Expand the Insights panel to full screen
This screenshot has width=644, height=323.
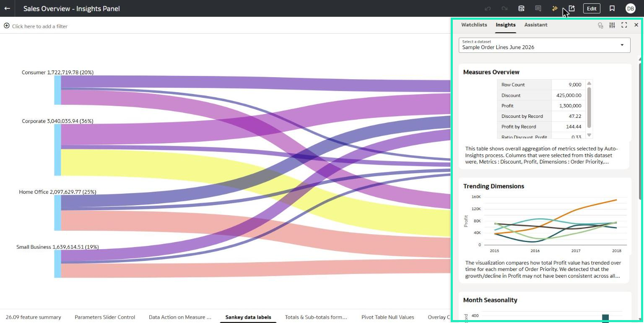(x=624, y=25)
